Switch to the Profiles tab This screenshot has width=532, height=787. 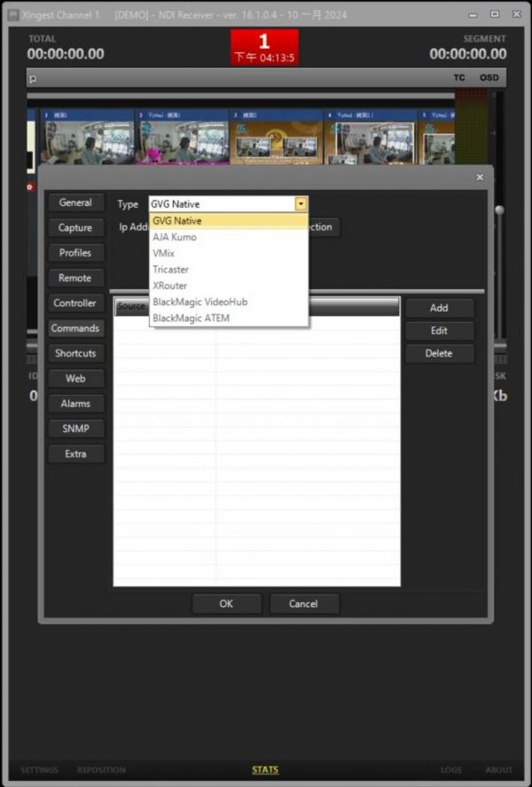(x=76, y=253)
